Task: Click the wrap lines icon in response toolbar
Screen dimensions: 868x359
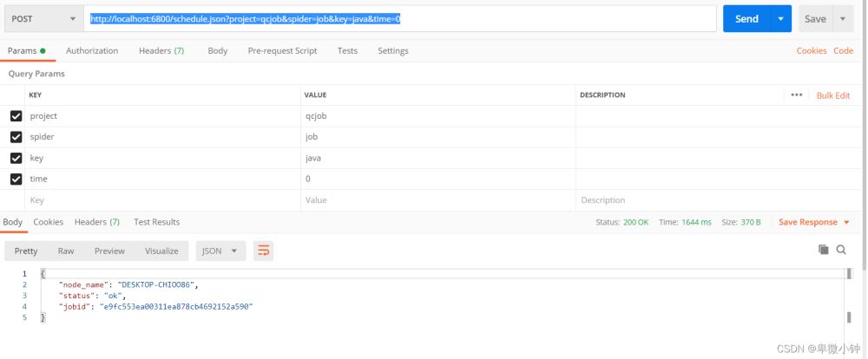Action: (263, 251)
